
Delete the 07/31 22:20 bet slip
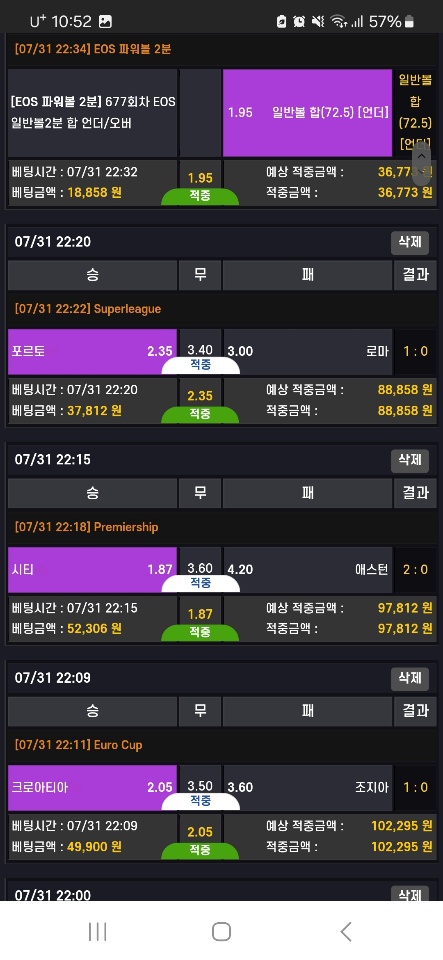(410, 242)
